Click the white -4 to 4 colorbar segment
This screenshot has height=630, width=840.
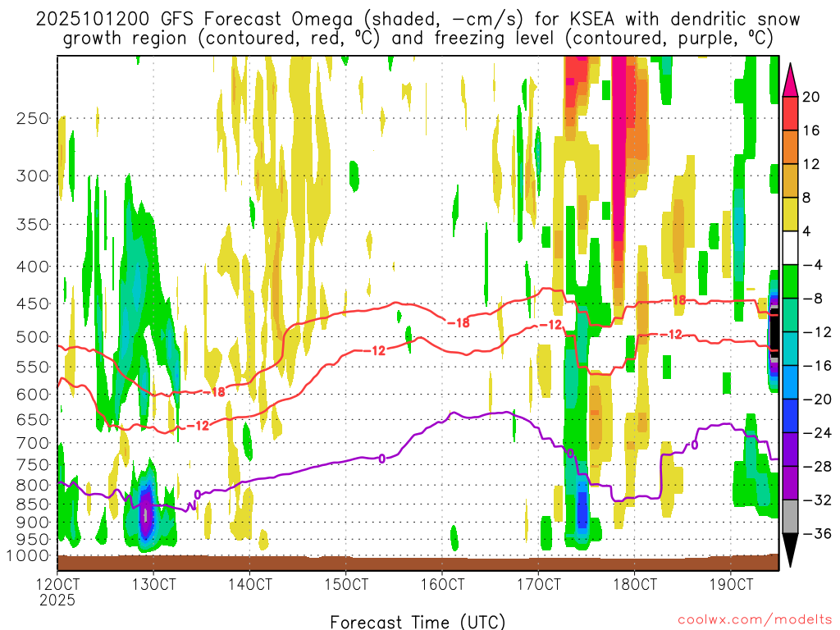(x=792, y=249)
